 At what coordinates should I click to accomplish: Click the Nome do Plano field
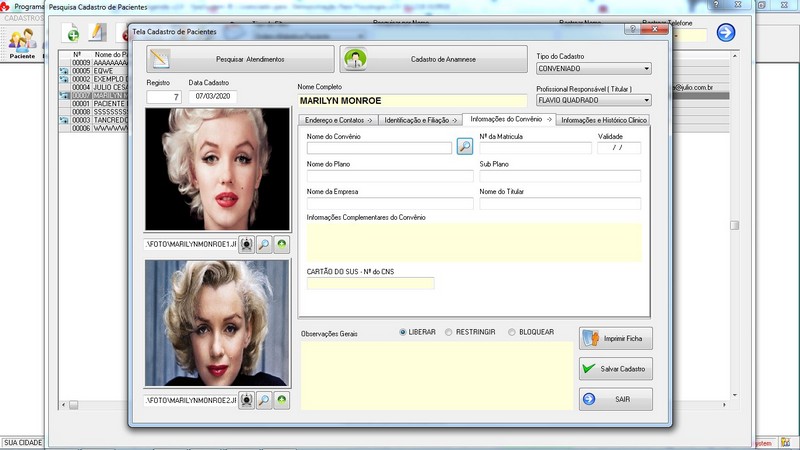pos(390,176)
